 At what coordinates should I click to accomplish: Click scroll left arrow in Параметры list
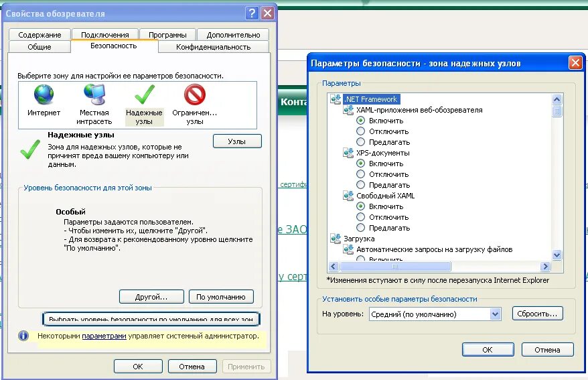click(x=334, y=266)
